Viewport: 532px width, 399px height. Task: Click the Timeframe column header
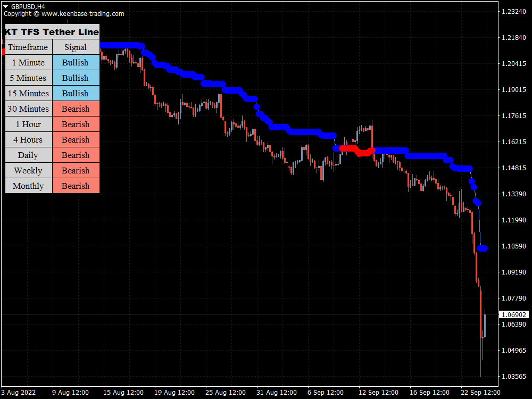point(29,47)
